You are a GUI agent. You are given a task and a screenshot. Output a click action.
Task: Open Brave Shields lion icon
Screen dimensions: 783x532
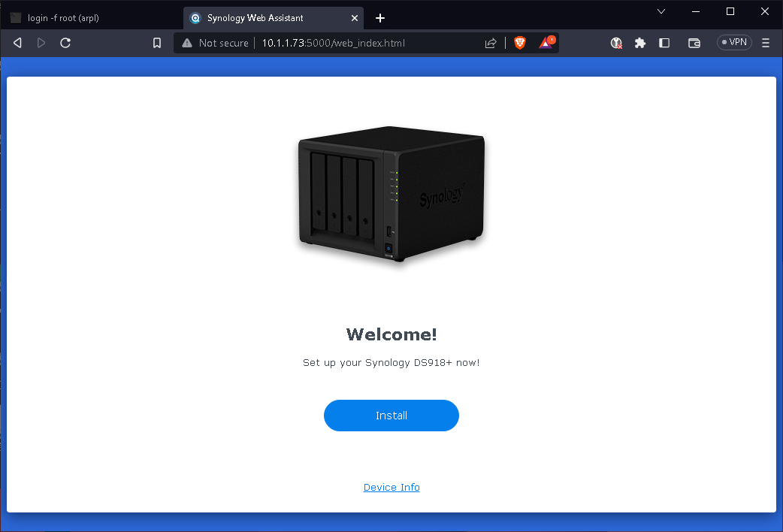point(520,43)
